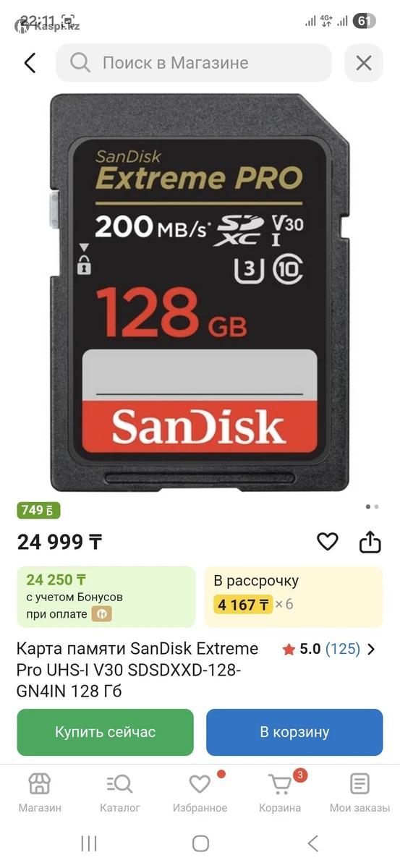Tap the search magnifier icon
Screen dimensions: 400x868
point(80,63)
